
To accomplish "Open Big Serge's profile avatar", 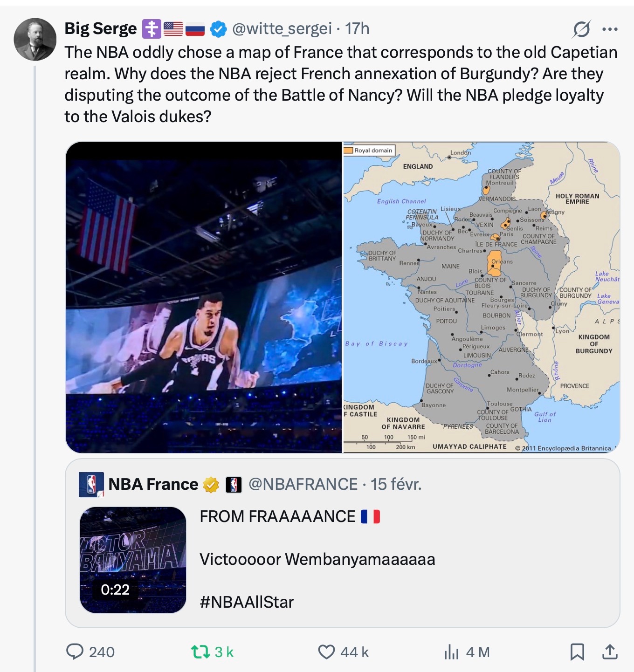I will 35,40.
